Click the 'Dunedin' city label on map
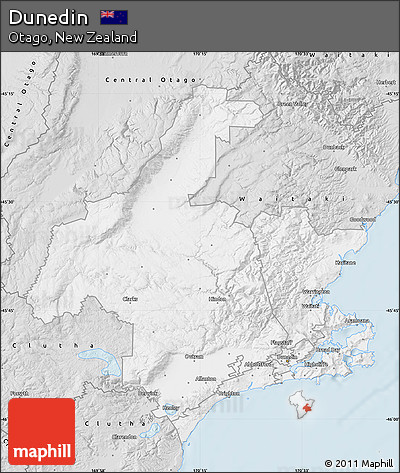This screenshot has width=400, height=473. pyautogui.click(x=286, y=357)
